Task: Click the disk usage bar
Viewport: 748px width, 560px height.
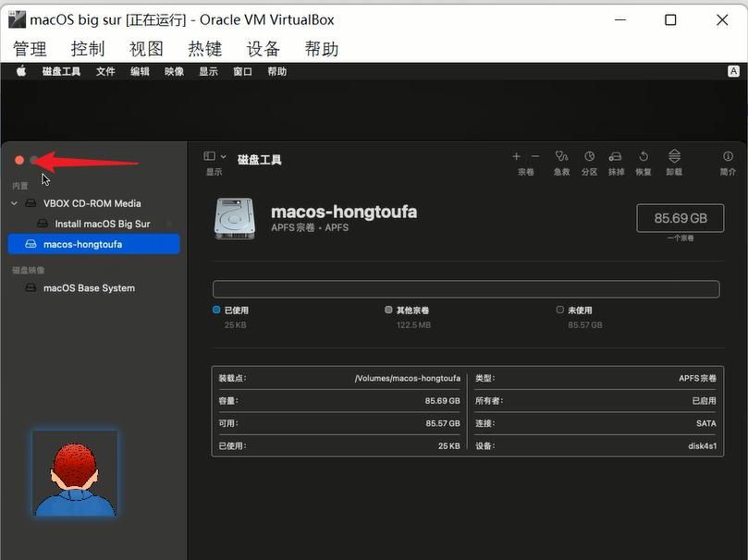Action: tap(465, 289)
